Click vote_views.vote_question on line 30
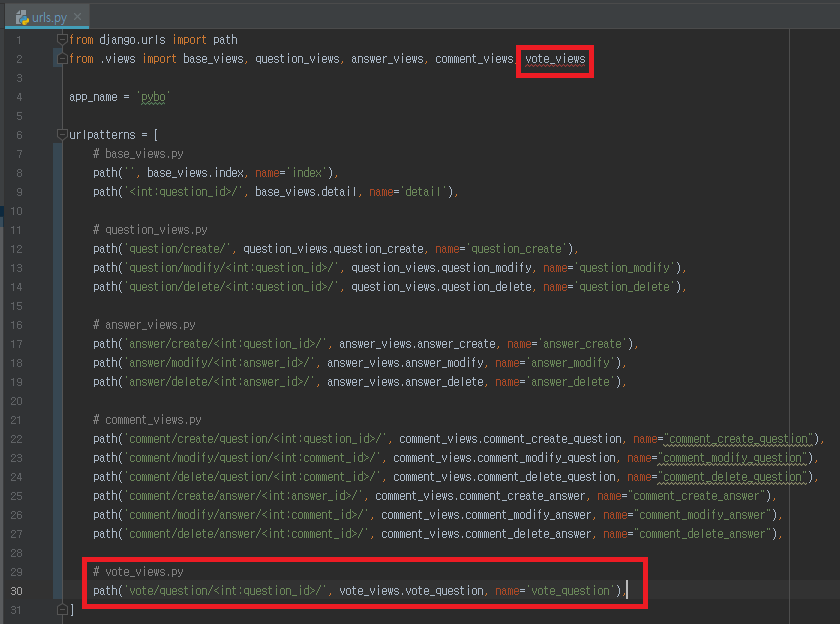Screen dimensions: 840x624 point(411,591)
